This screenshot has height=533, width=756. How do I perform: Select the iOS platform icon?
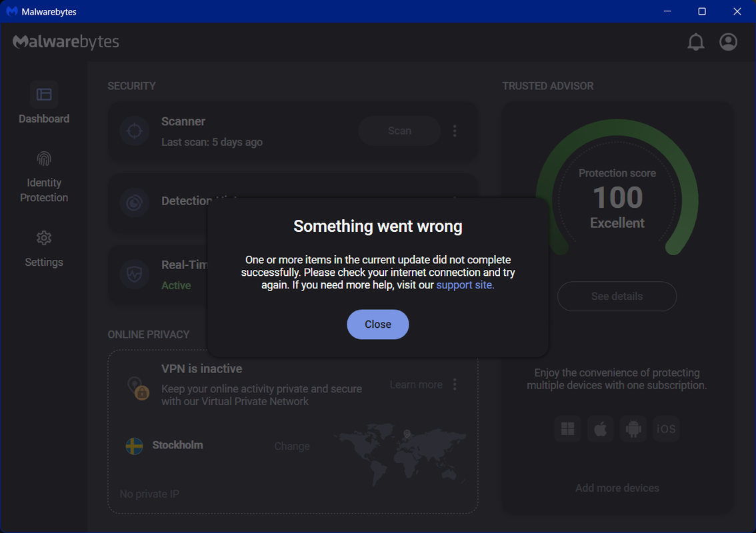(x=666, y=428)
